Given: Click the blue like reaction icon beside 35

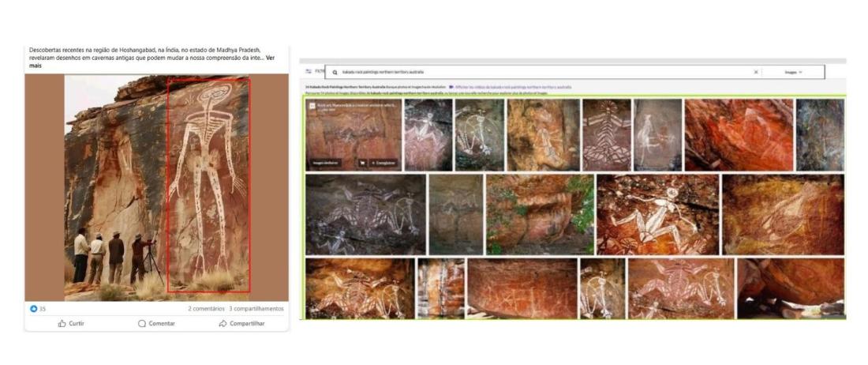Looking at the screenshot, I should point(33,308).
